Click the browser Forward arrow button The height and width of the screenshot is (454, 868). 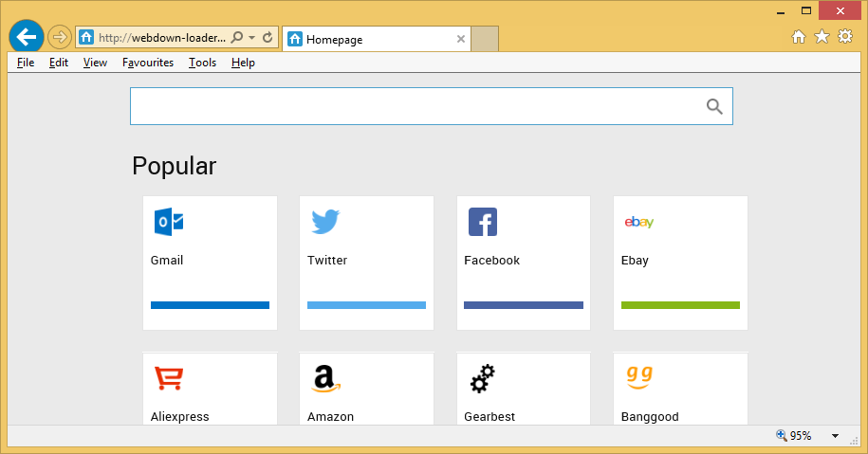click(x=59, y=38)
